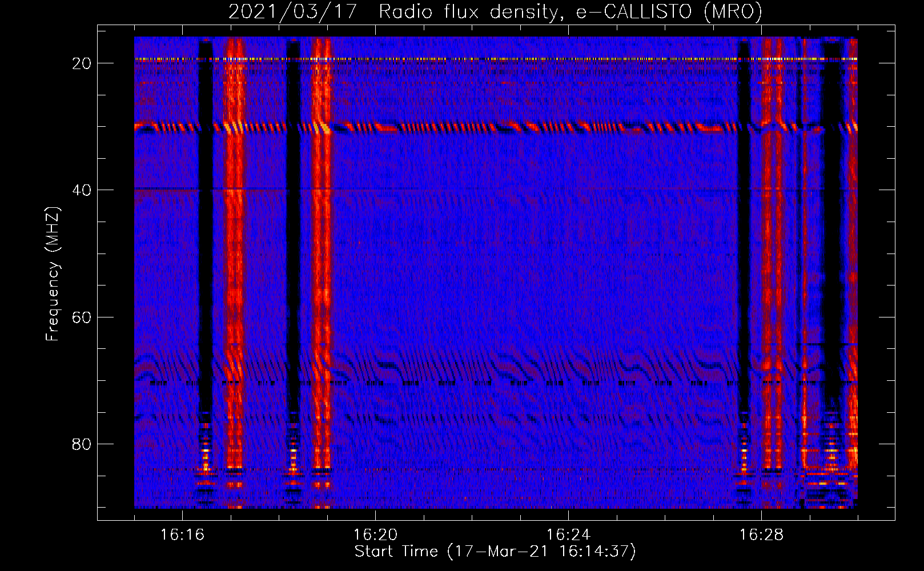924x571 pixels.
Task: Click the 40 MHz frequency tick label
Action: (x=82, y=190)
